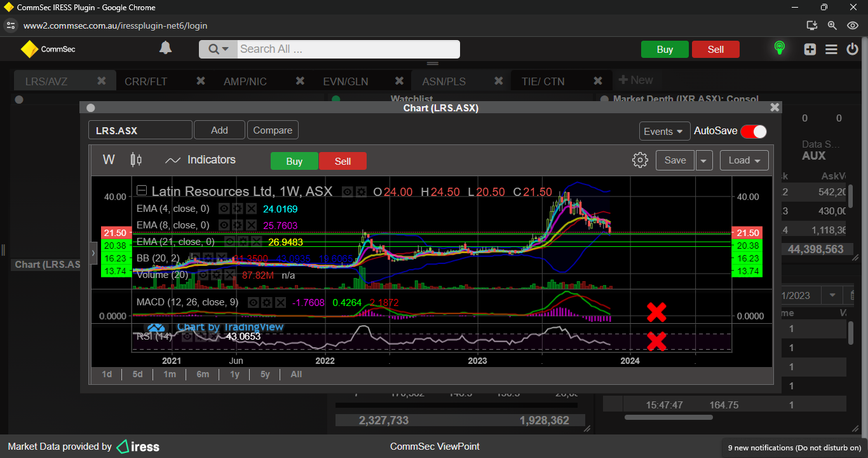Hide the Volume indicator
868x458 pixels.
click(x=203, y=275)
